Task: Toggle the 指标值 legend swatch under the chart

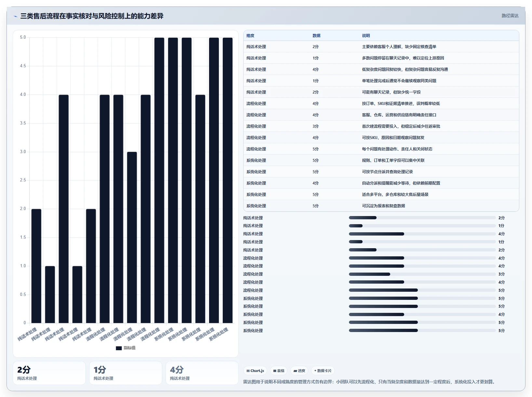Action: click(x=119, y=348)
